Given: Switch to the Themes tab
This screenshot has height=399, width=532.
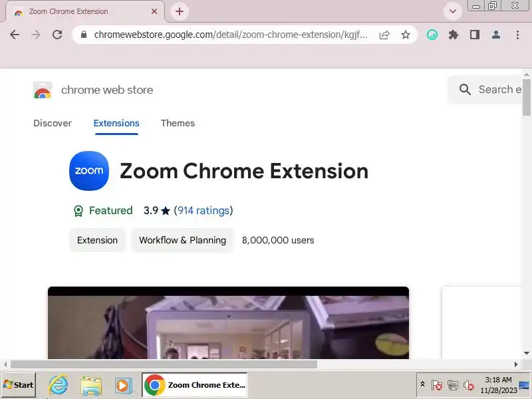Looking at the screenshot, I should tap(178, 123).
